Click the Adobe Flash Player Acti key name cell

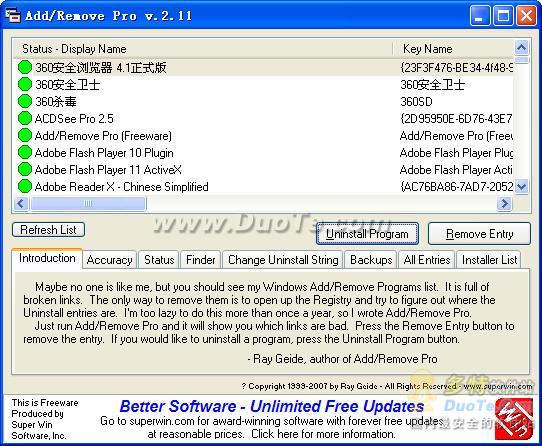pyautogui.click(x=456, y=170)
